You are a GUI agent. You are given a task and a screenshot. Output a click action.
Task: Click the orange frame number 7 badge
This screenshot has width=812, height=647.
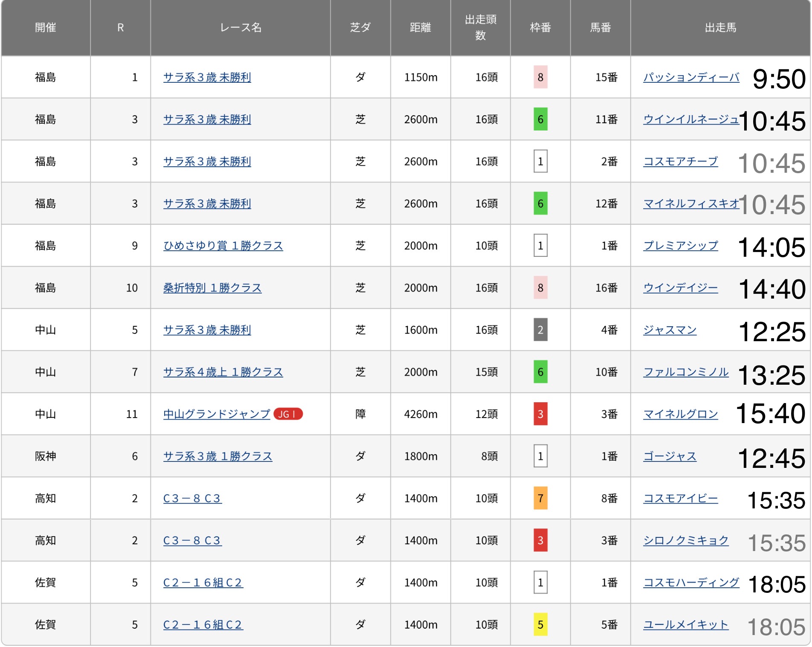click(540, 498)
